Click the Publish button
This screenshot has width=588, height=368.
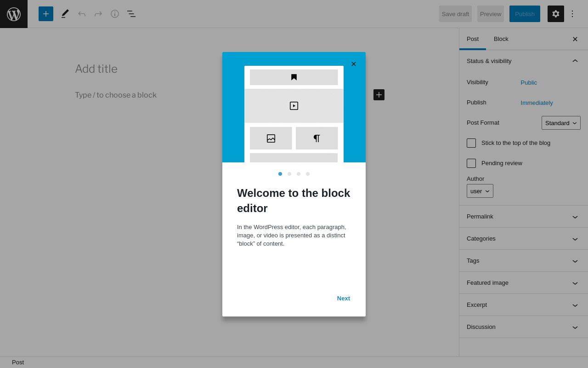coord(525,14)
